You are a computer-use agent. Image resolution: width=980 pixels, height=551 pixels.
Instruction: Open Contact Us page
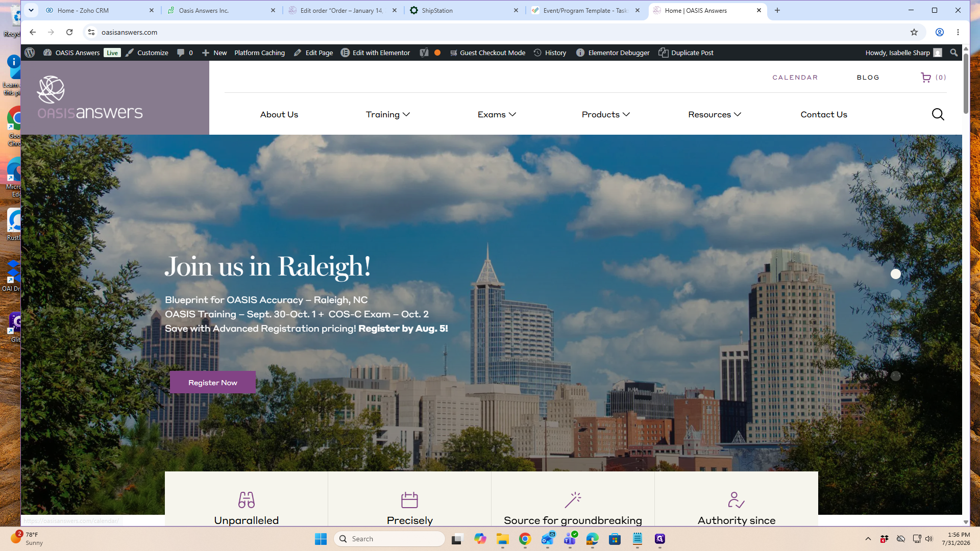point(824,114)
